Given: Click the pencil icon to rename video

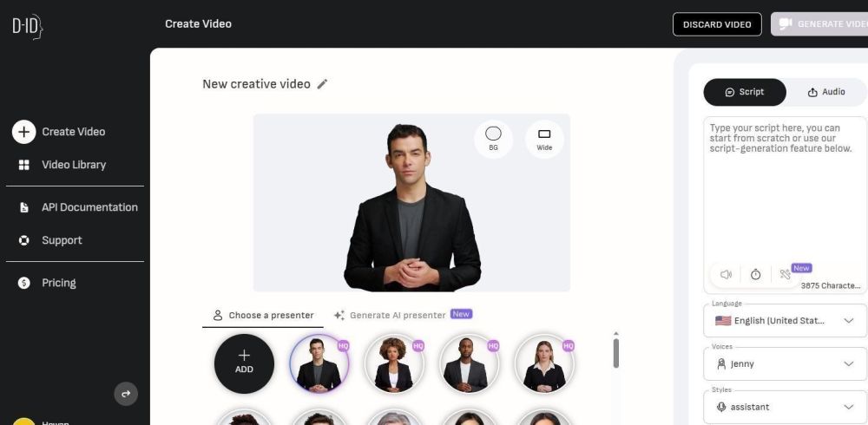Looking at the screenshot, I should [x=322, y=84].
